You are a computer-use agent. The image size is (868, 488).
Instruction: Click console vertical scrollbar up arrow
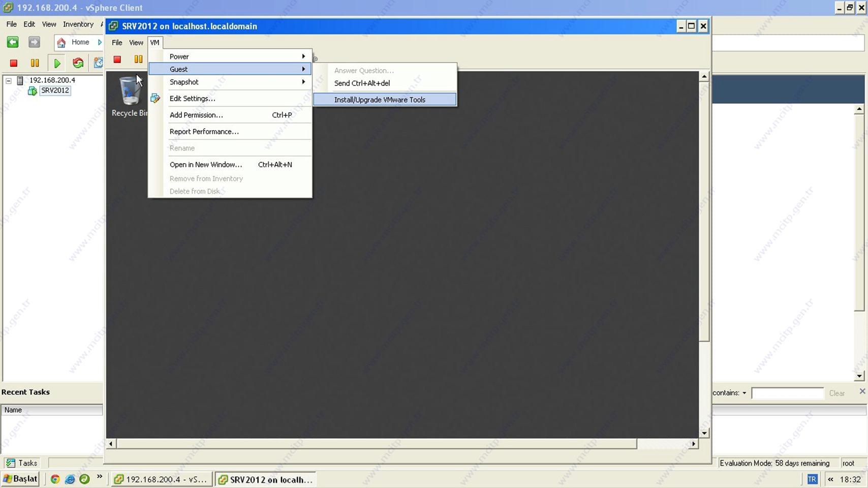[704, 76]
